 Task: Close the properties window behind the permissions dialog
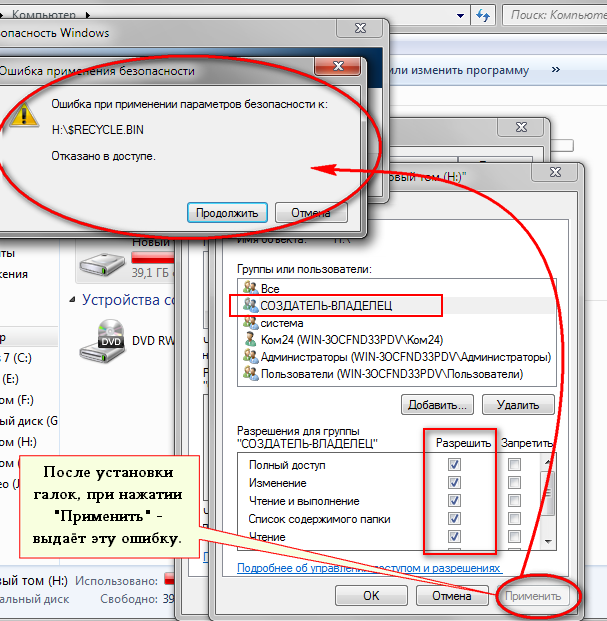pyautogui.click(x=521, y=127)
